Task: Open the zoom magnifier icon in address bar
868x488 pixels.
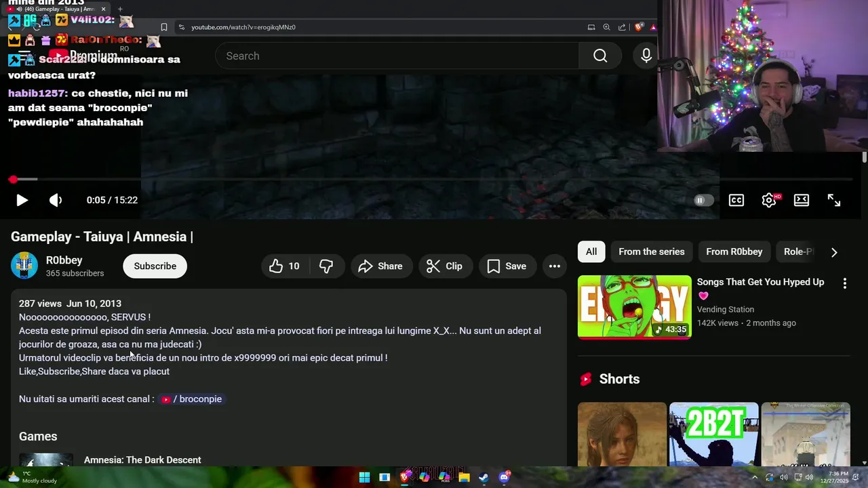Action: pos(607,27)
